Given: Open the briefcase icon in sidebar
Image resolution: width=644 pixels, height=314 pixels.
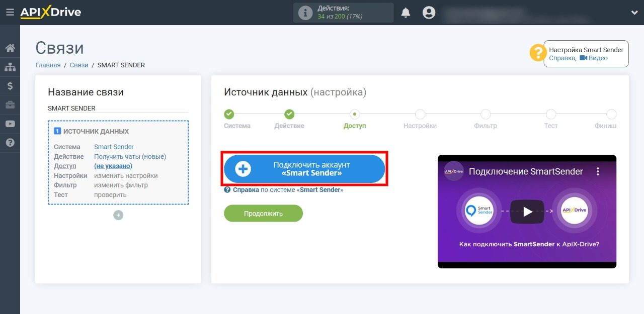Looking at the screenshot, I should coord(10,104).
